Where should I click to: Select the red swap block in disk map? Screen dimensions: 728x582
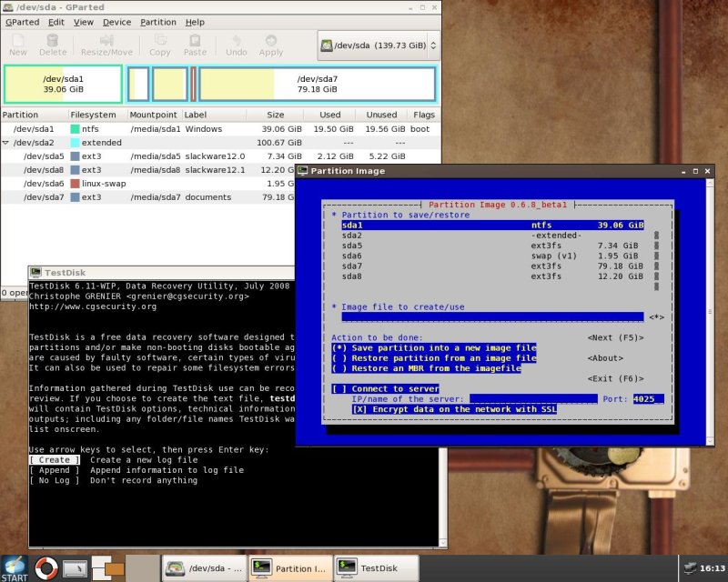(193, 84)
